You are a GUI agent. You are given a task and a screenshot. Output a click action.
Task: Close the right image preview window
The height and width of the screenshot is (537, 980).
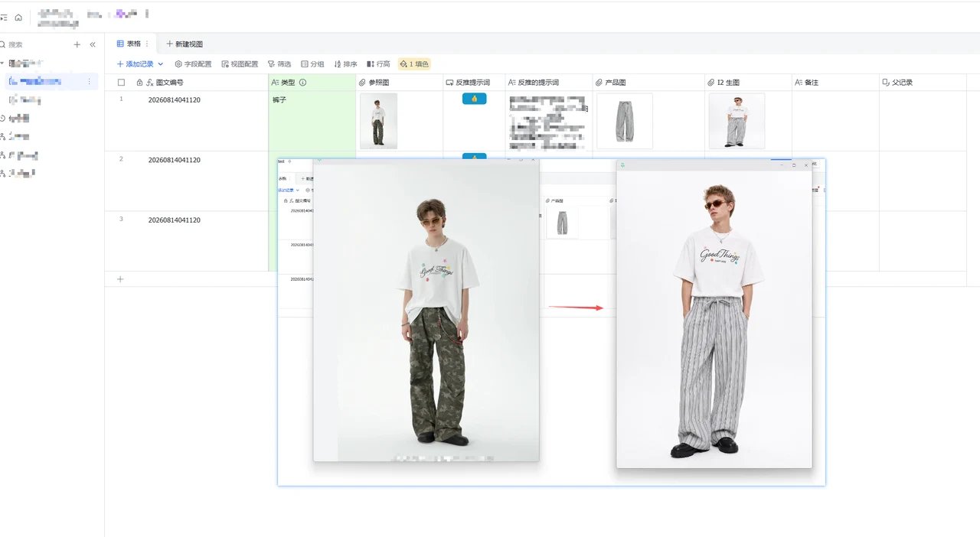tap(805, 165)
